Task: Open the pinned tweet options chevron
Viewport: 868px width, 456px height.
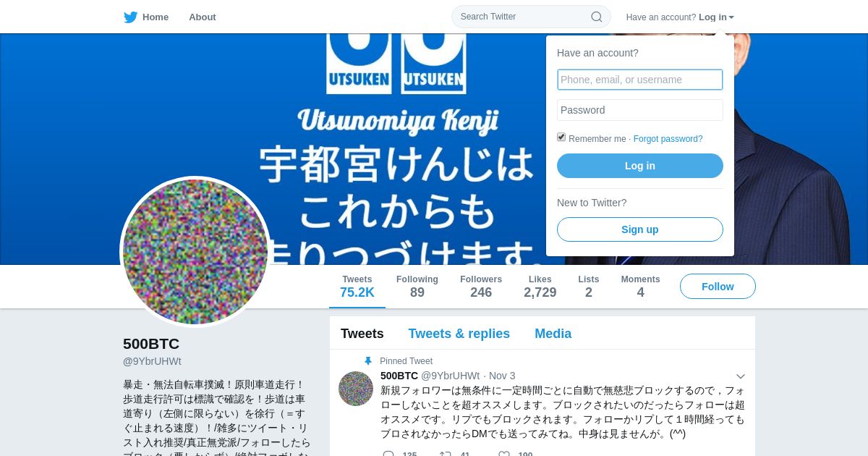Action: point(740,376)
